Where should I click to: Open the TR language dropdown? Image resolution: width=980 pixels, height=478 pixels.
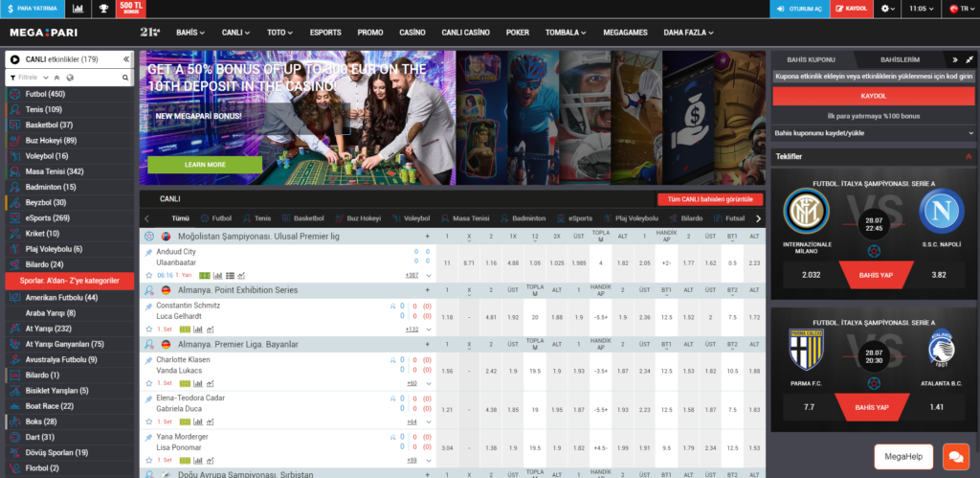(x=961, y=9)
